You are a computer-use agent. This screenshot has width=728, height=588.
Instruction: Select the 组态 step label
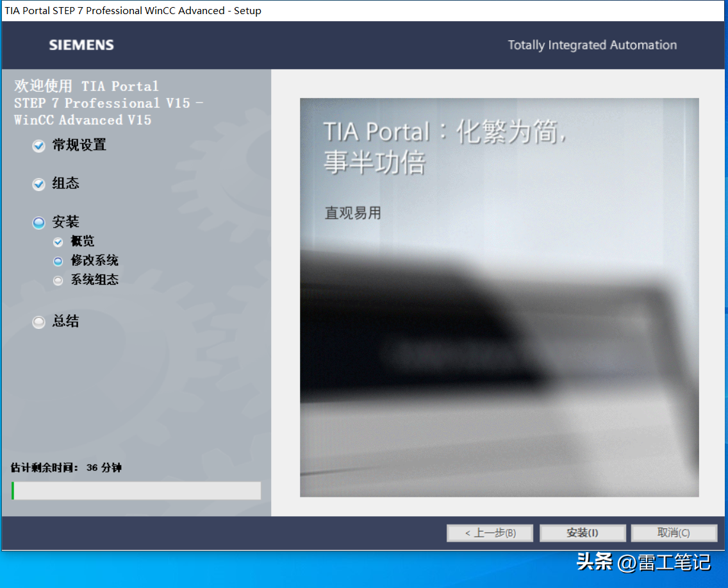(x=66, y=183)
